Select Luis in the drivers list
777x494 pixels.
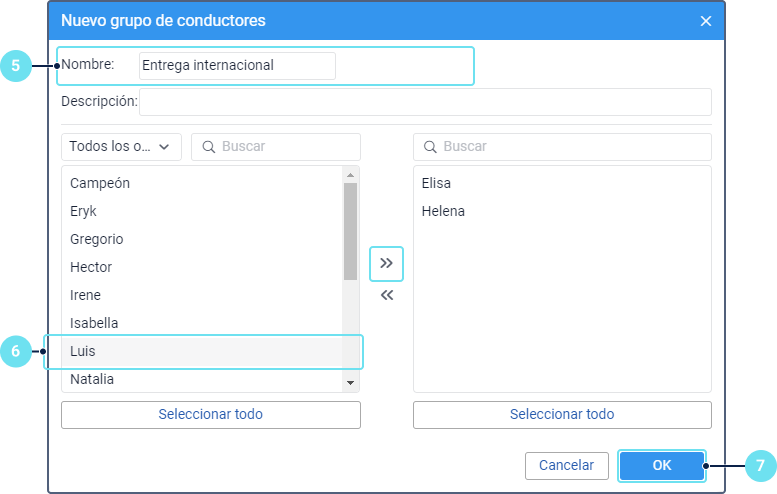[83, 352]
